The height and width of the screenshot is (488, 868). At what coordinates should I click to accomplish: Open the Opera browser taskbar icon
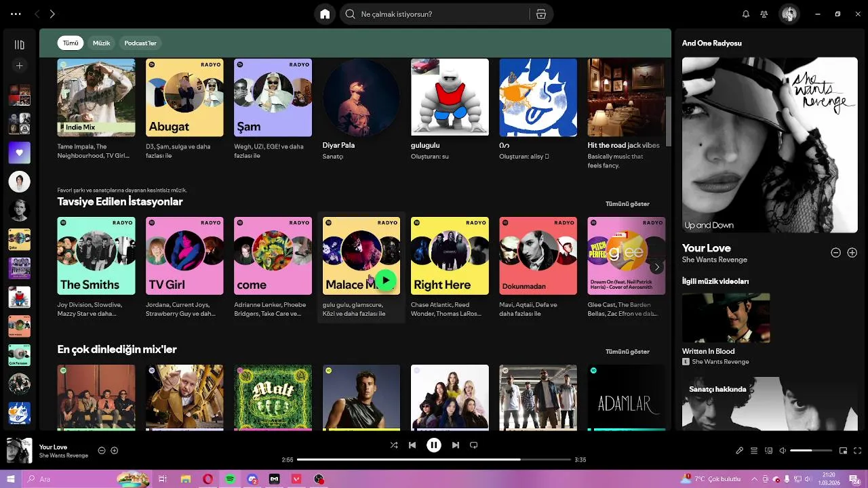pos(208,479)
